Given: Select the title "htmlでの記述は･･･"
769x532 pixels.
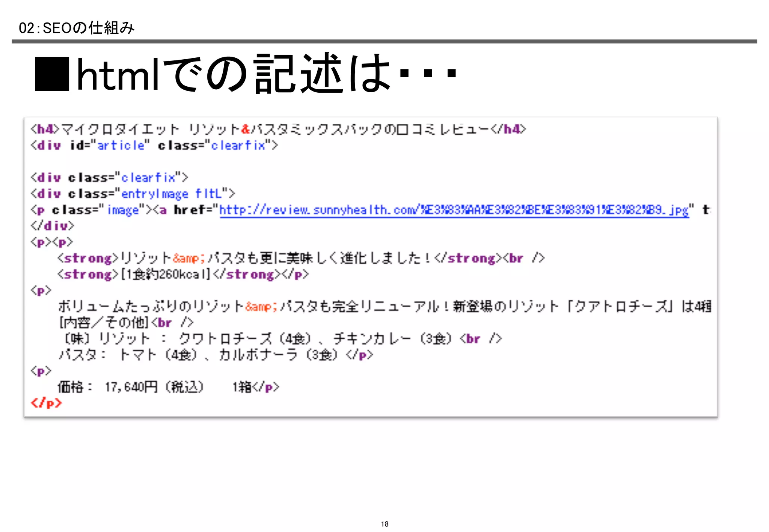Looking at the screenshot, I should coord(246,73).
